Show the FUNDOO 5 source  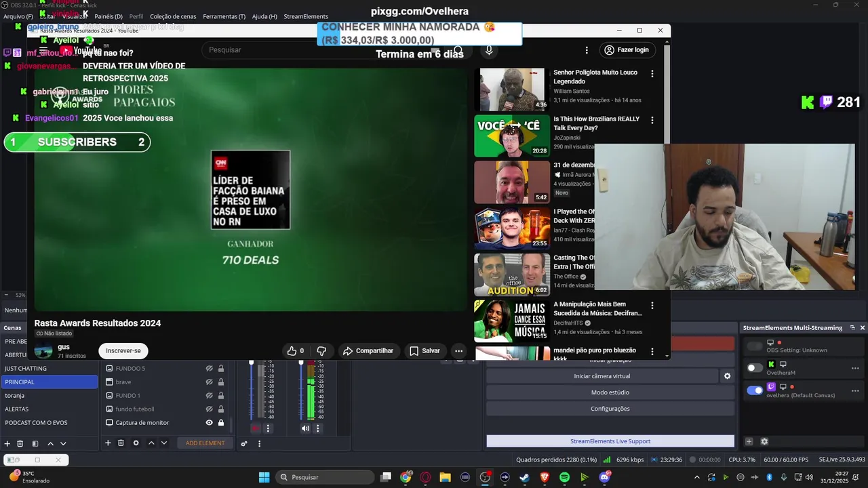(x=210, y=369)
